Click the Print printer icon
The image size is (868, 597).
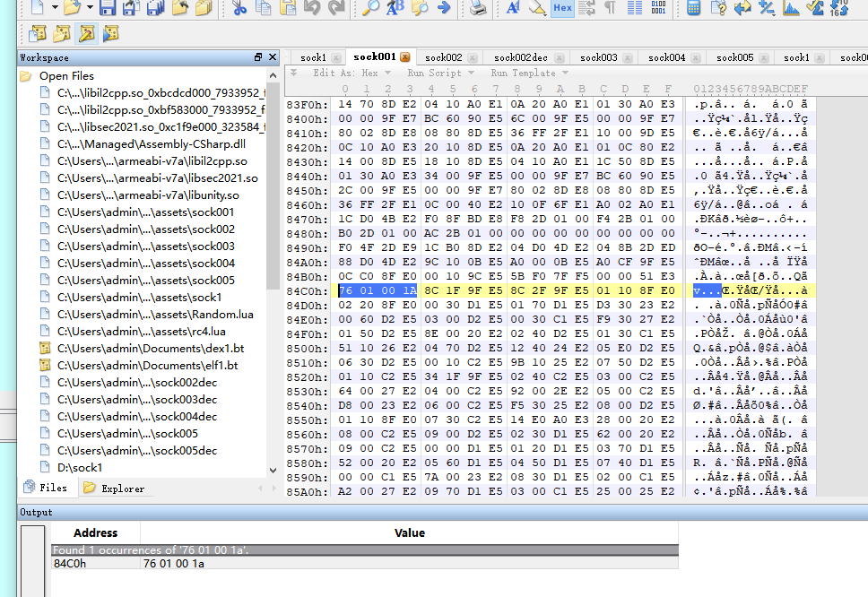coord(478,7)
